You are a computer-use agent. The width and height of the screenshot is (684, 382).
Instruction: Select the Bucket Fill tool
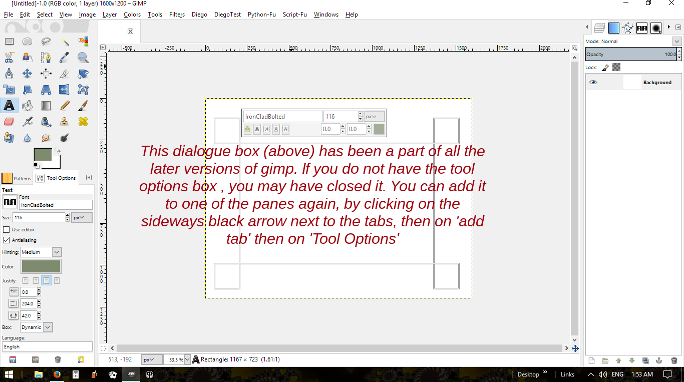click(27, 106)
